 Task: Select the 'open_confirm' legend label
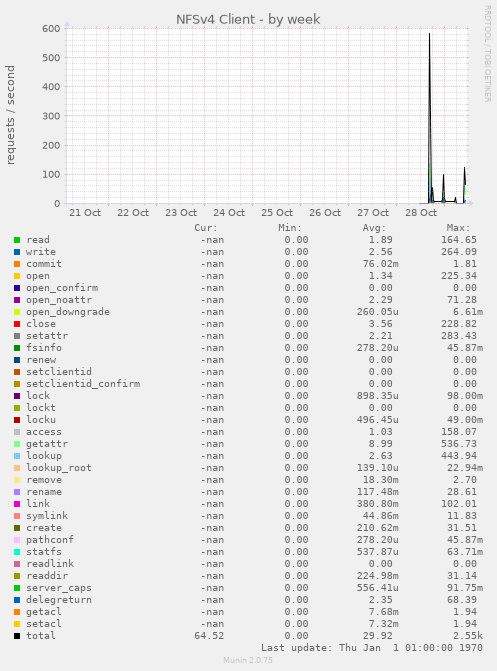point(62,288)
